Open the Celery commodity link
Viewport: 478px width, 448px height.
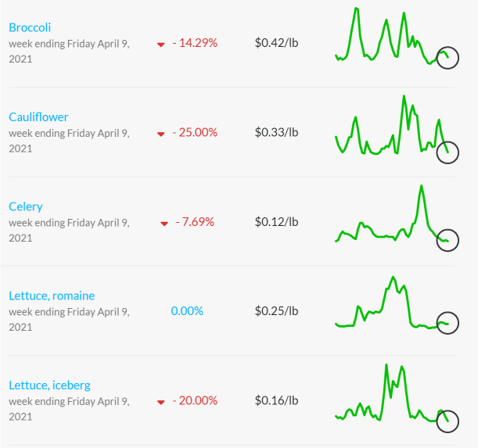pyautogui.click(x=26, y=206)
